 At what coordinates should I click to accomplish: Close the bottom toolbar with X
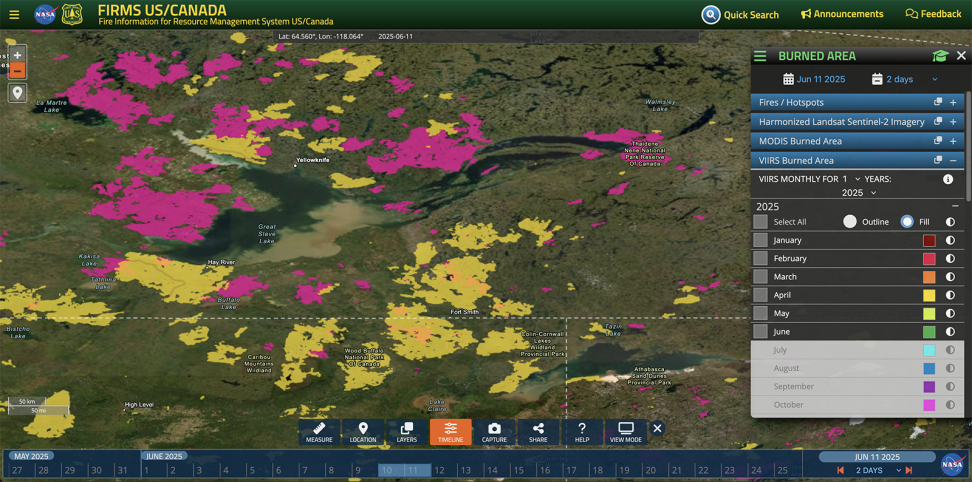(x=658, y=428)
